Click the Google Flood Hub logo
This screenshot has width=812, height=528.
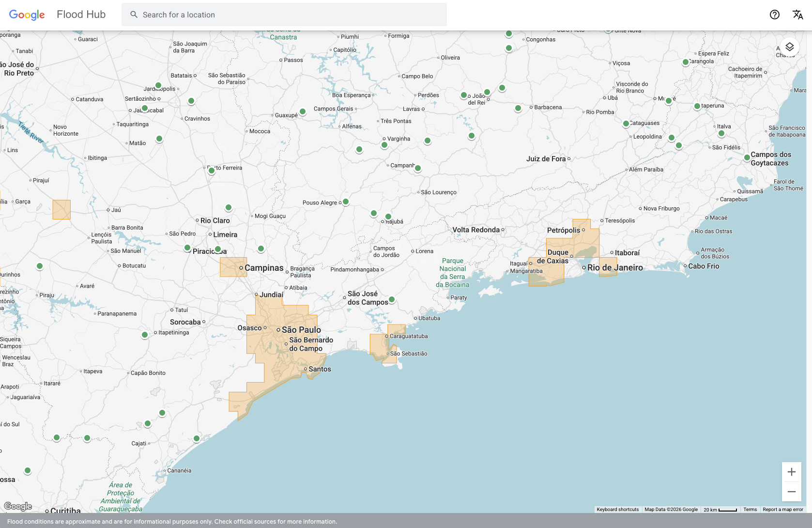pyautogui.click(x=57, y=15)
